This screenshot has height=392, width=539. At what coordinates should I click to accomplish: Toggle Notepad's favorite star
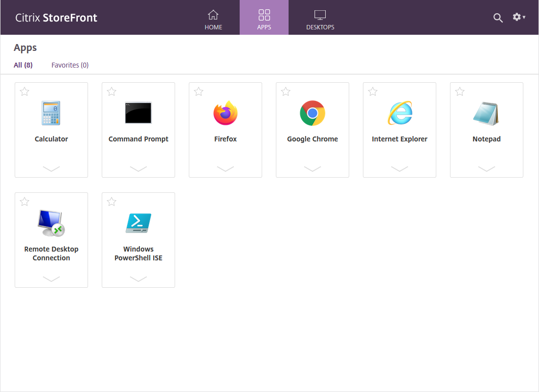coord(460,92)
